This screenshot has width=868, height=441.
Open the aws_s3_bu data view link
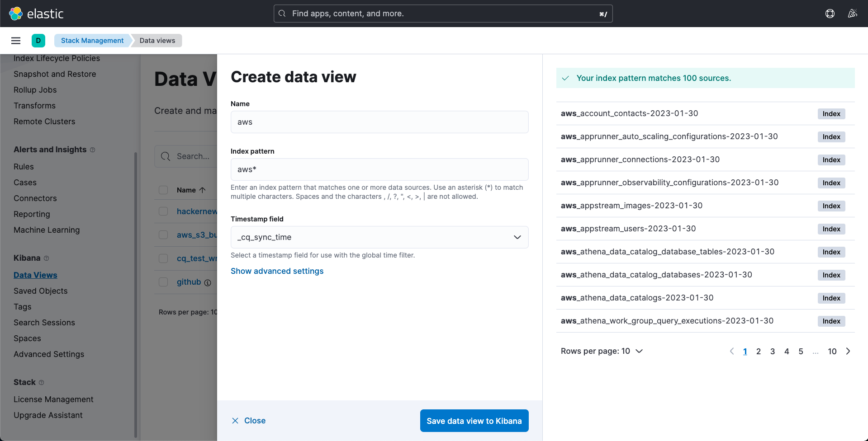coord(197,235)
